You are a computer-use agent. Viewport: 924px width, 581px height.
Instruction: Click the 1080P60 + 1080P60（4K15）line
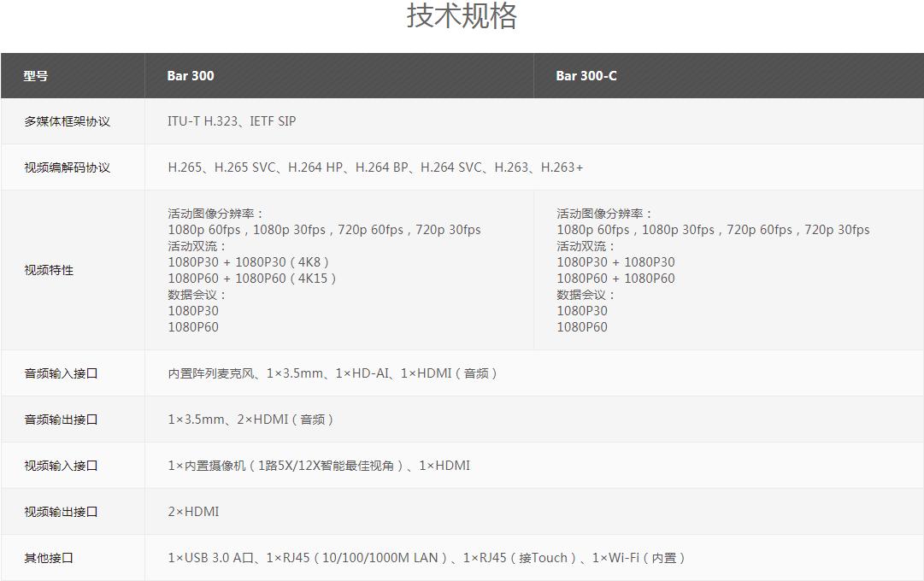pyautogui.click(x=252, y=279)
